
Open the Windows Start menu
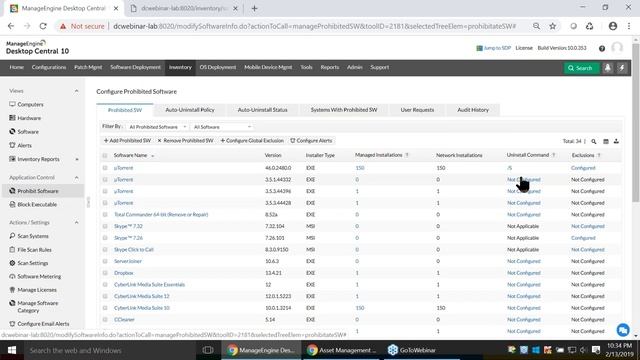point(11,350)
